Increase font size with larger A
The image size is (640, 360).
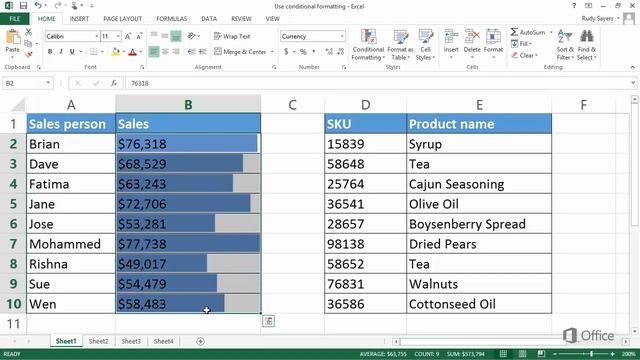128,36
